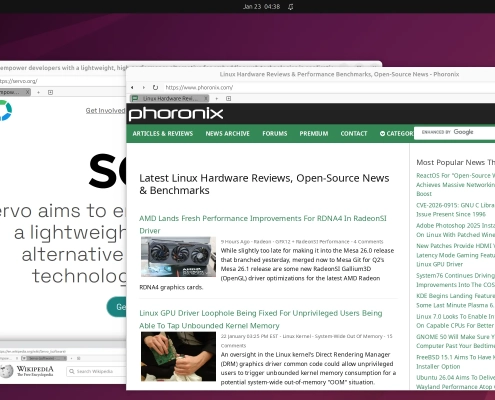Open the Linux 7.0 Looks To Enable link
495x400 pixels.
tap(455, 321)
